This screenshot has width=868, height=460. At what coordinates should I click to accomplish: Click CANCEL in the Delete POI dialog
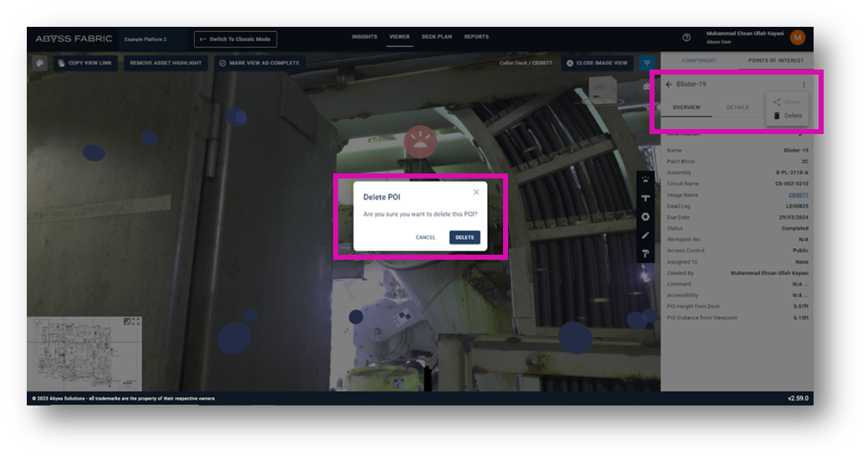(x=425, y=237)
